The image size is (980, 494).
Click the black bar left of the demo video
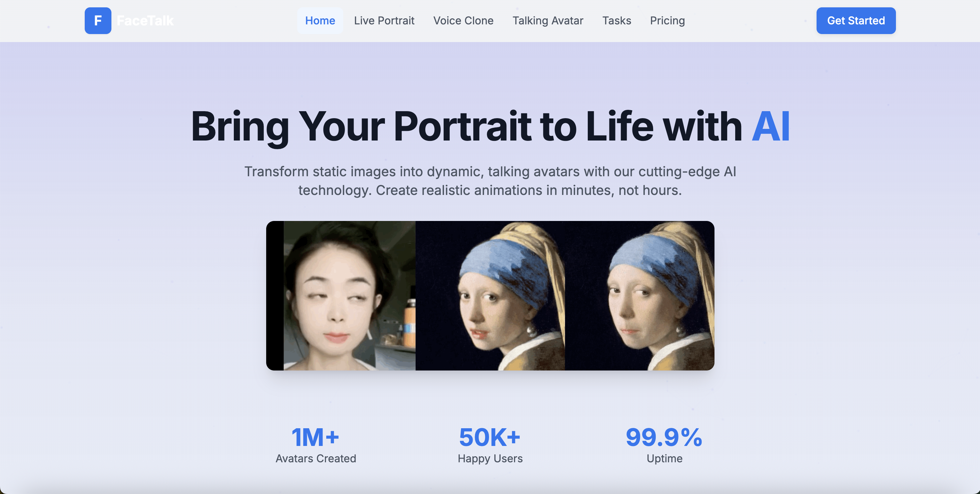[x=275, y=295]
